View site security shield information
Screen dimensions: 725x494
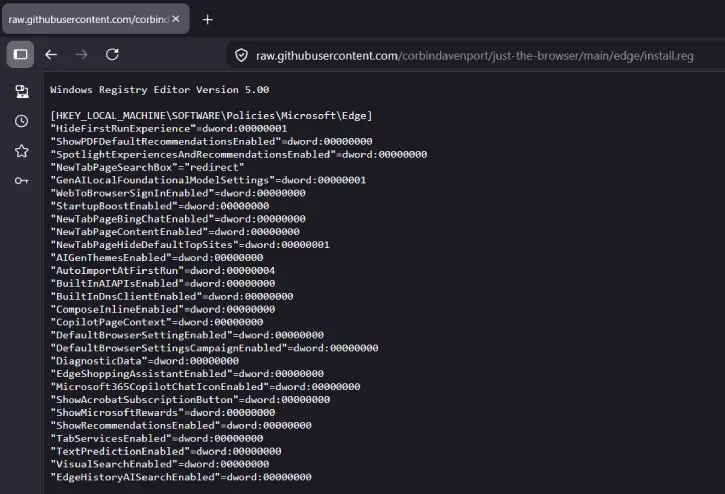pos(241,56)
